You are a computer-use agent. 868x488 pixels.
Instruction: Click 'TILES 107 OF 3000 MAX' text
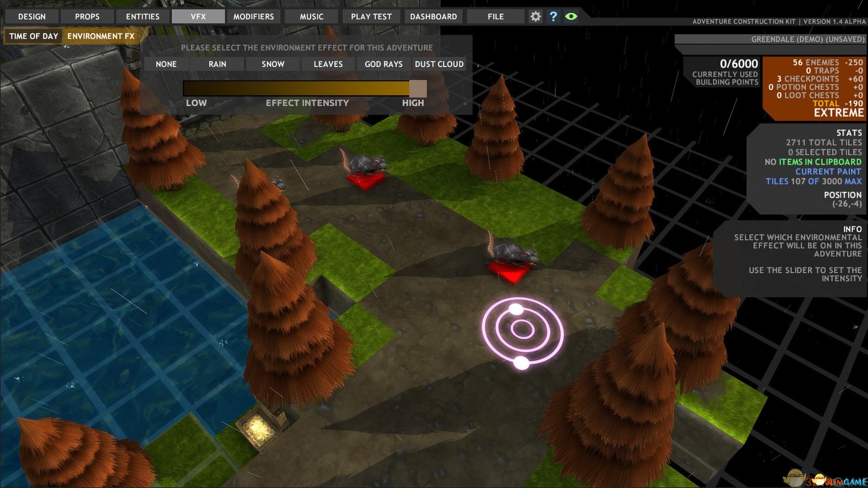[813, 181]
